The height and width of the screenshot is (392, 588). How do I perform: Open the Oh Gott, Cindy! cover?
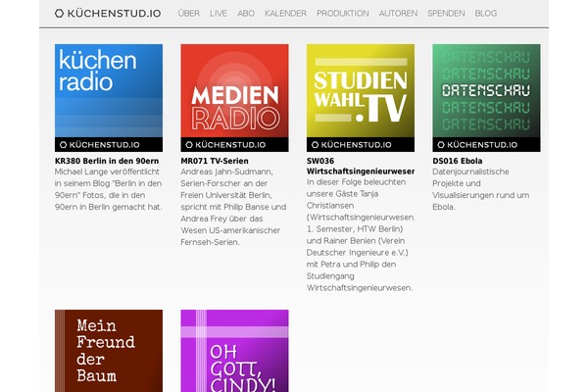(x=235, y=351)
